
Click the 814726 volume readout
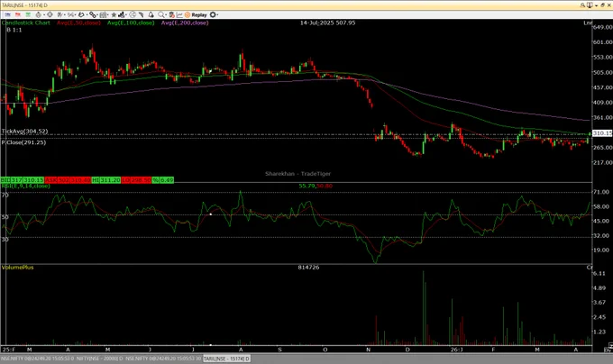pos(308,267)
